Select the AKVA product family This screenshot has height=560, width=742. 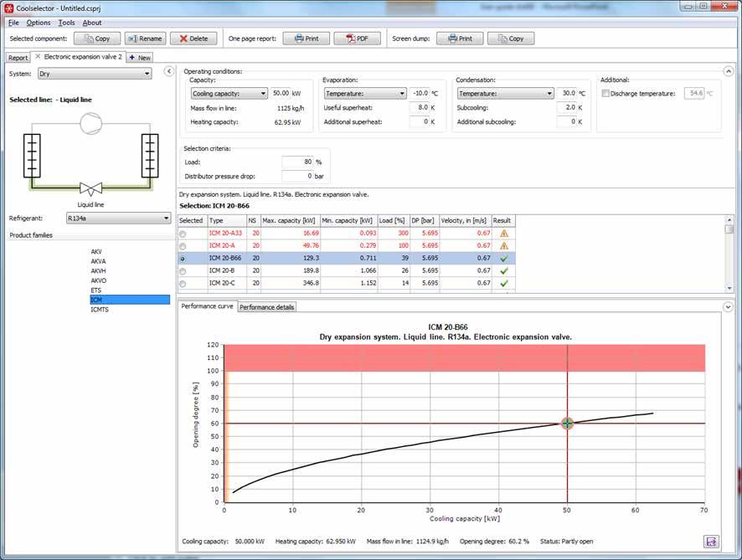pos(99,261)
